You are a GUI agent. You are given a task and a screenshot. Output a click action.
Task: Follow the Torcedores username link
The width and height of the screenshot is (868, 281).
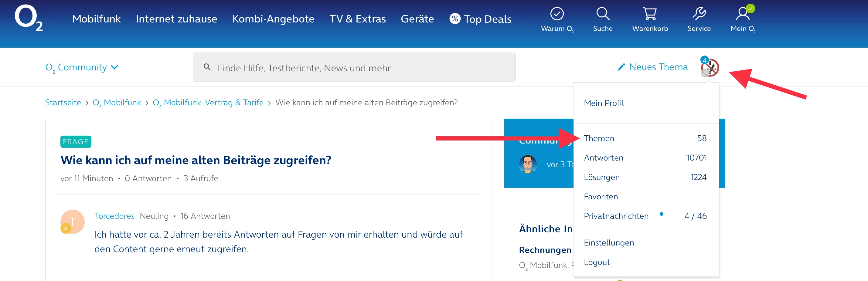tap(114, 216)
